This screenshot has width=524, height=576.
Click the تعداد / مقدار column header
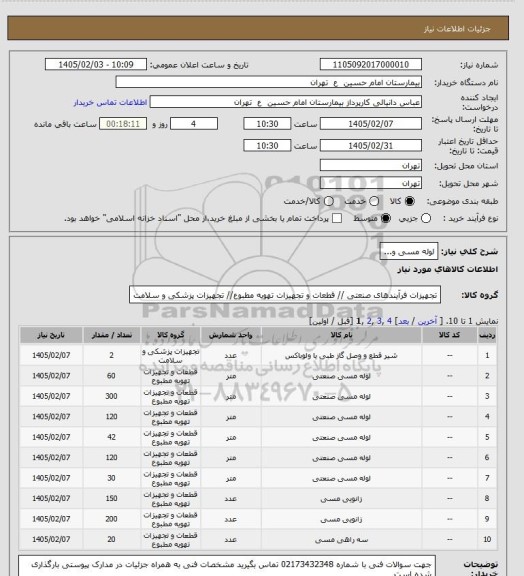[112, 335]
